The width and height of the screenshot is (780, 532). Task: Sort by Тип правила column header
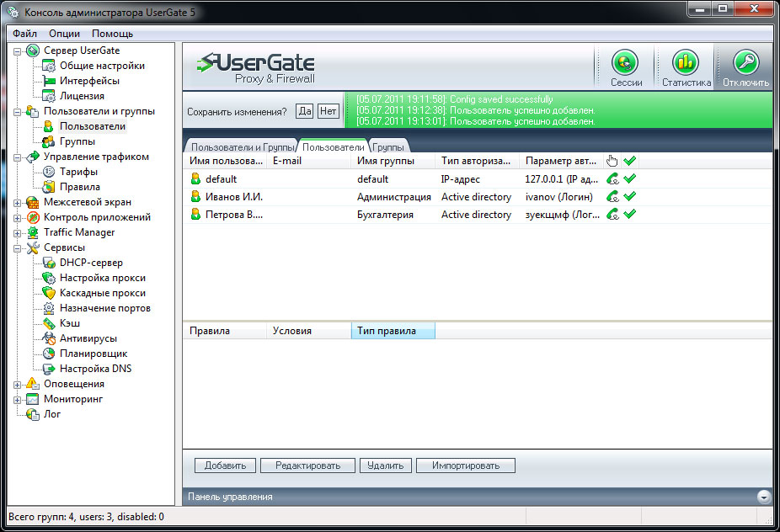(x=393, y=331)
